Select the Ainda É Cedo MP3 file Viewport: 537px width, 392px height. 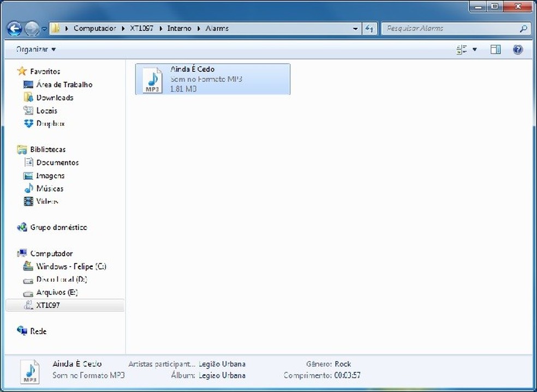tap(213, 79)
